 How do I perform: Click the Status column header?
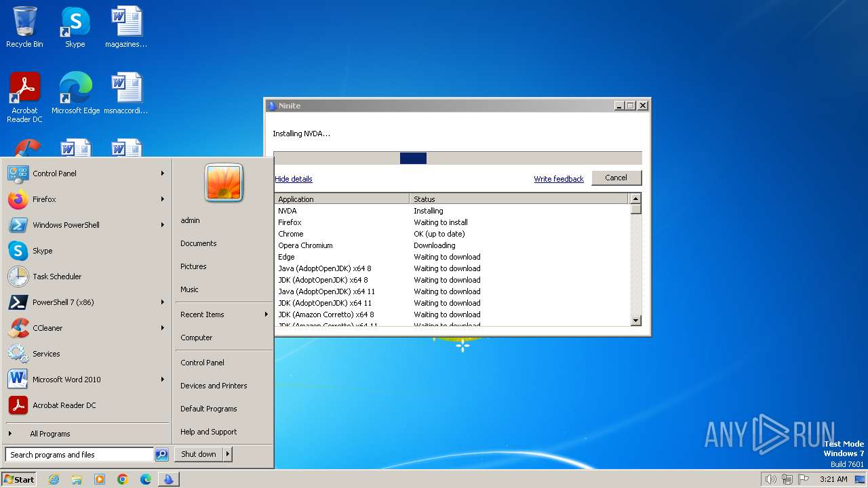[519, 199]
